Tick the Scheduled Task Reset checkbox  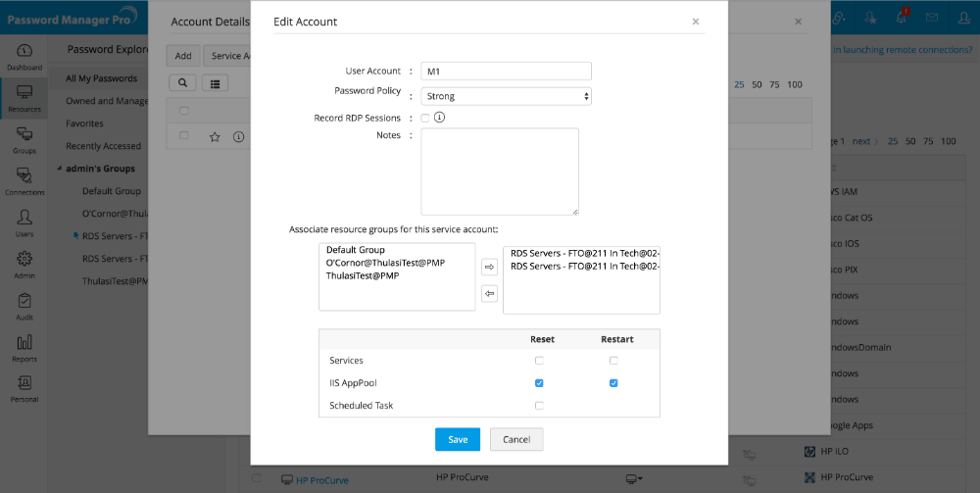[539, 406]
